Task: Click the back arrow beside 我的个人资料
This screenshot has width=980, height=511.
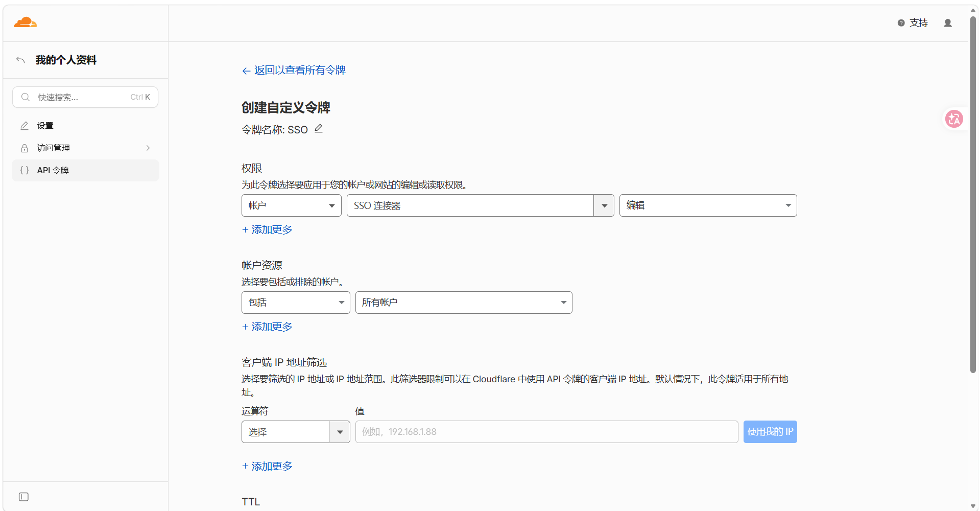Action: pyautogui.click(x=20, y=60)
